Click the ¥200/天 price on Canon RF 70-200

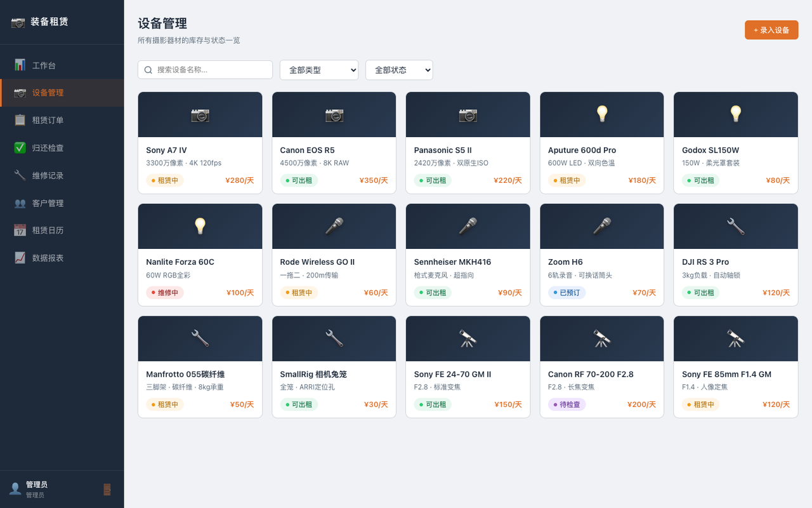[x=641, y=404]
